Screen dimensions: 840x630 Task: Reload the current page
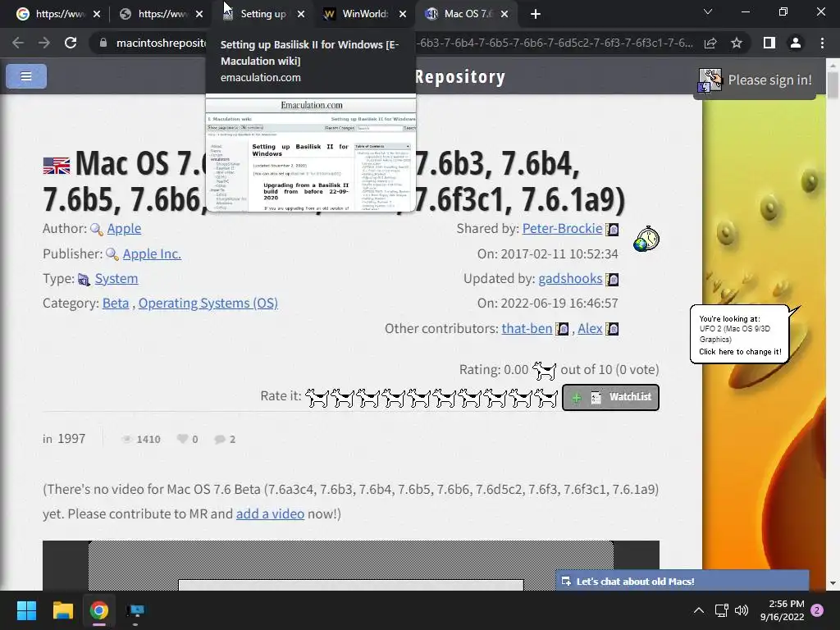coord(71,43)
